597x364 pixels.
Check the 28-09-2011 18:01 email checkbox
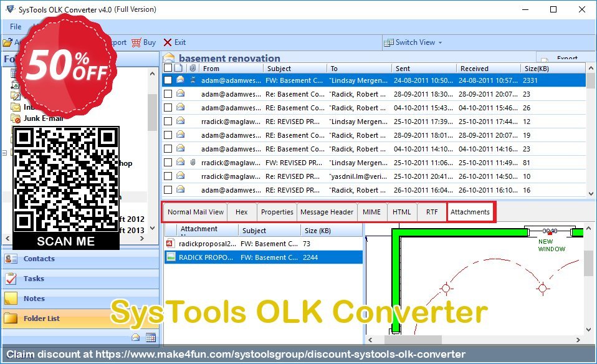click(168, 135)
